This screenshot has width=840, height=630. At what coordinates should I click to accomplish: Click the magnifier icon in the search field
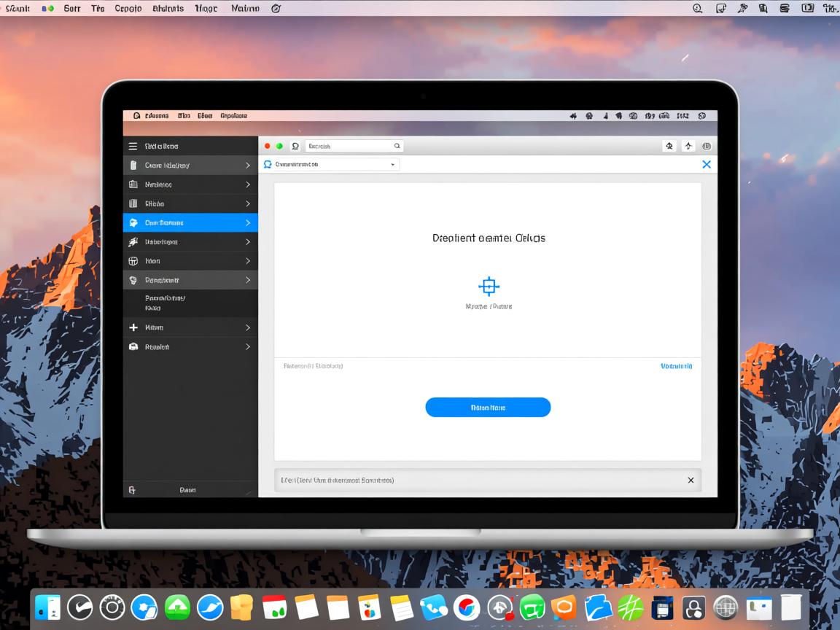click(397, 146)
